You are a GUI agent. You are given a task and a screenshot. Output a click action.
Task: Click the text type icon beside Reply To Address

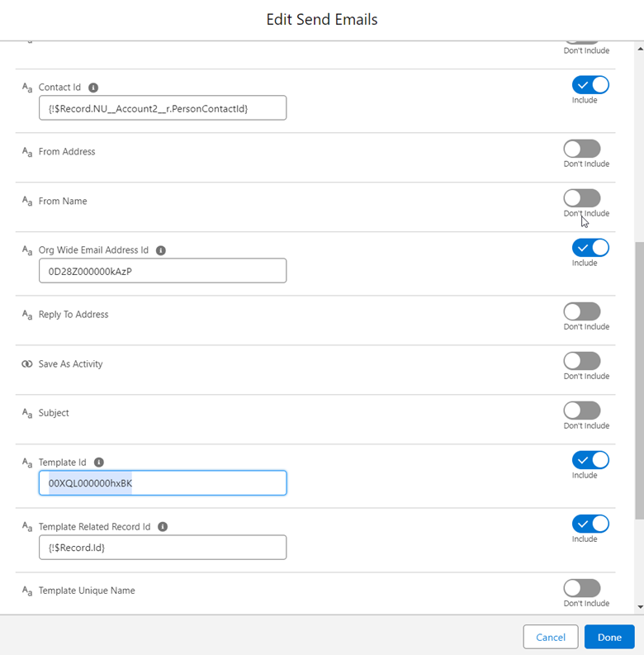(x=27, y=316)
